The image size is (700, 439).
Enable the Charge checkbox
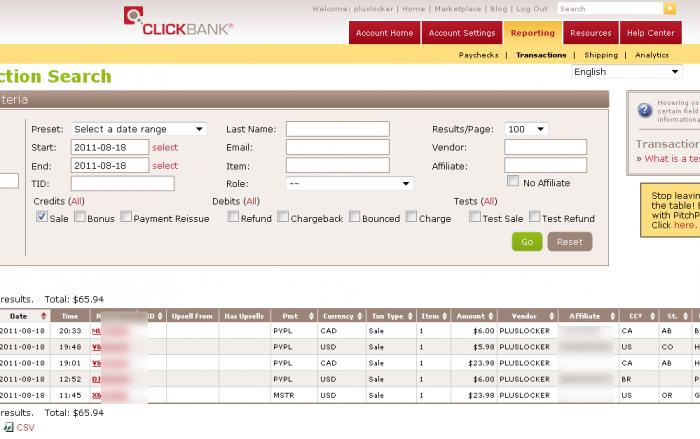(411, 217)
